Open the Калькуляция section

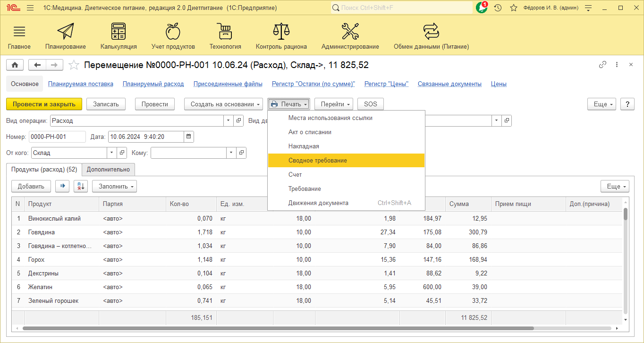[119, 37]
